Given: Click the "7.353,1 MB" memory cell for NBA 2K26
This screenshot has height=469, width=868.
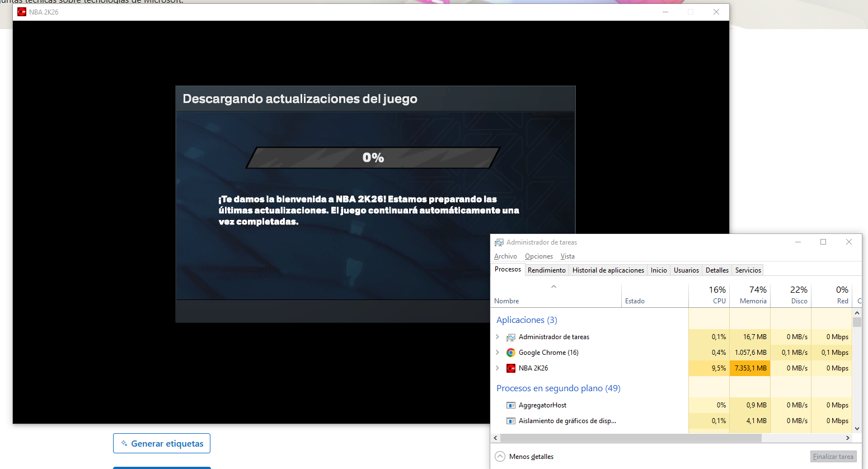Looking at the screenshot, I should click(x=750, y=368).
